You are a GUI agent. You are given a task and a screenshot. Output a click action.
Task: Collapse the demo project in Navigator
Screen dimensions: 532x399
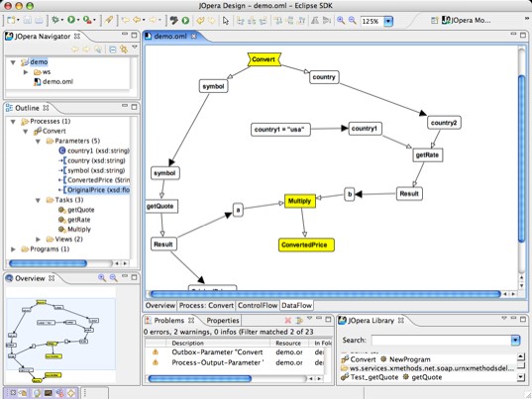point(13,62)
